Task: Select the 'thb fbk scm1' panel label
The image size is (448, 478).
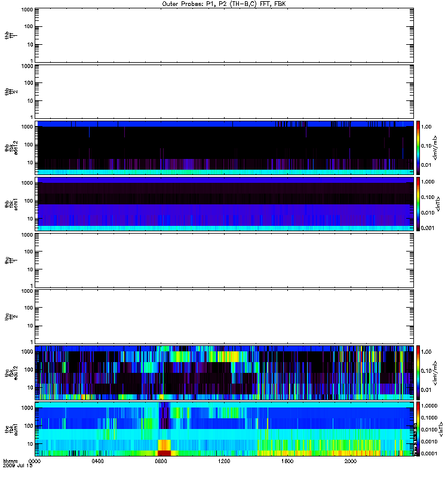Action: pos(11,204)
